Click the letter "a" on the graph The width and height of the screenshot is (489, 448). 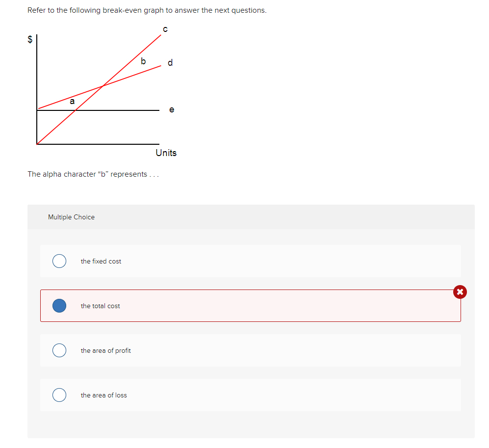72,101
